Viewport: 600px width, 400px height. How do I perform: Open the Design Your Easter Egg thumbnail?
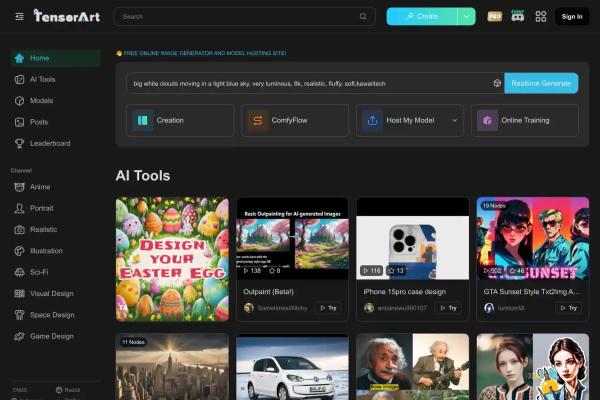pyautogui.click(x=172, y=259)
